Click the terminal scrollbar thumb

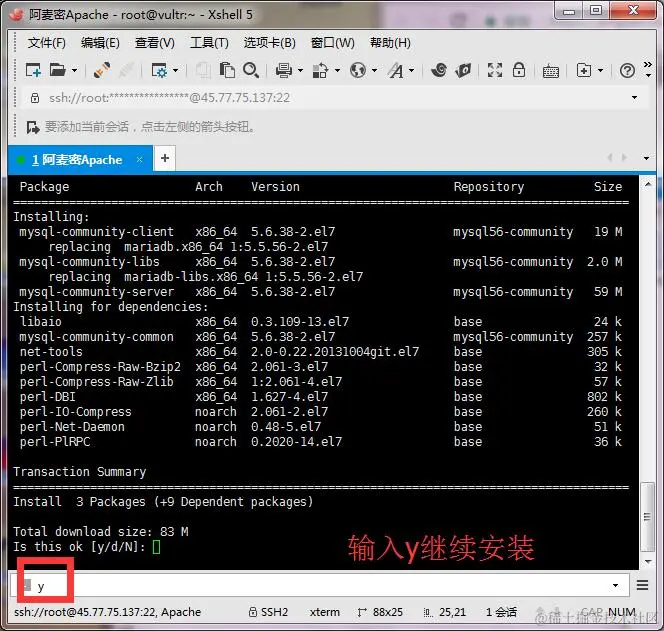tap(647, 517)
